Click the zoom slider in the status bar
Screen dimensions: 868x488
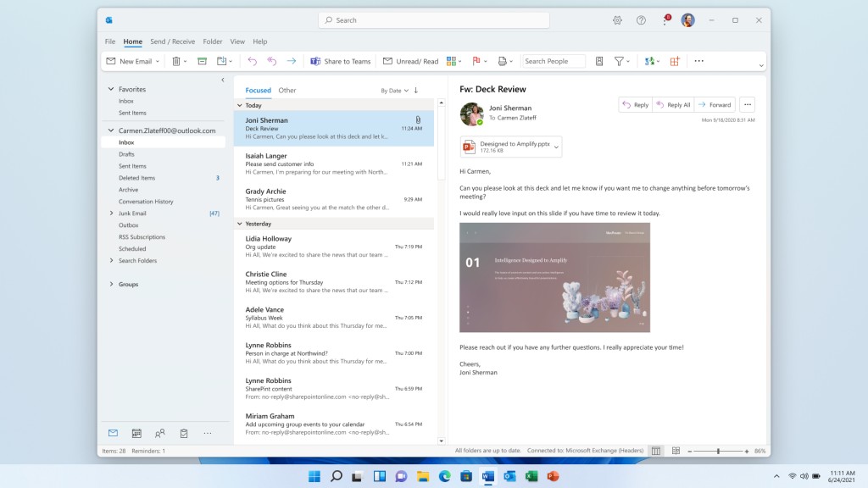[718, 451]
